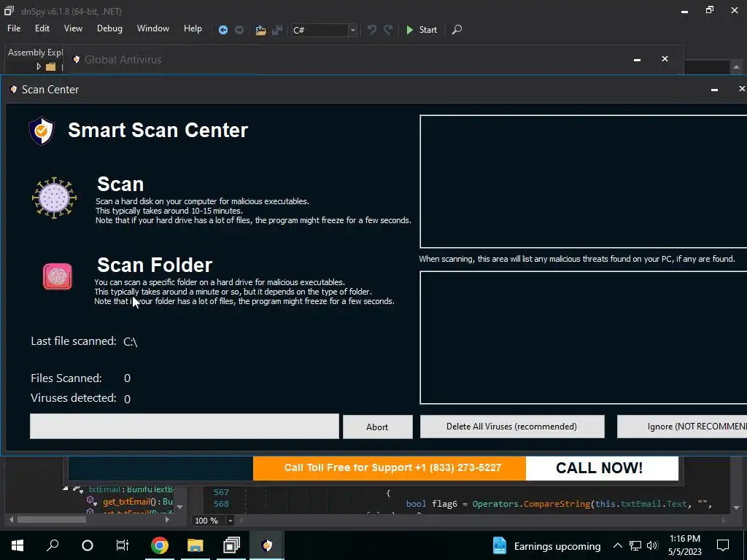747x560 pixels.
Task: Launch Chrome from the taskbar
Action: coord(160,545)
